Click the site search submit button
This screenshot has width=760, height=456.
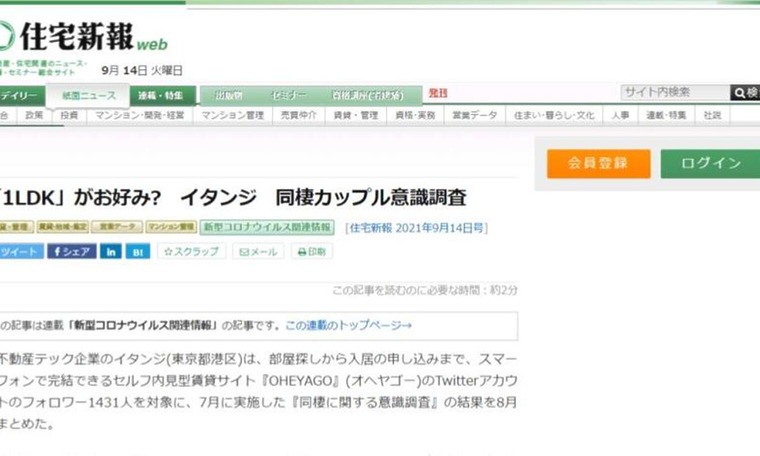[745, 93]
